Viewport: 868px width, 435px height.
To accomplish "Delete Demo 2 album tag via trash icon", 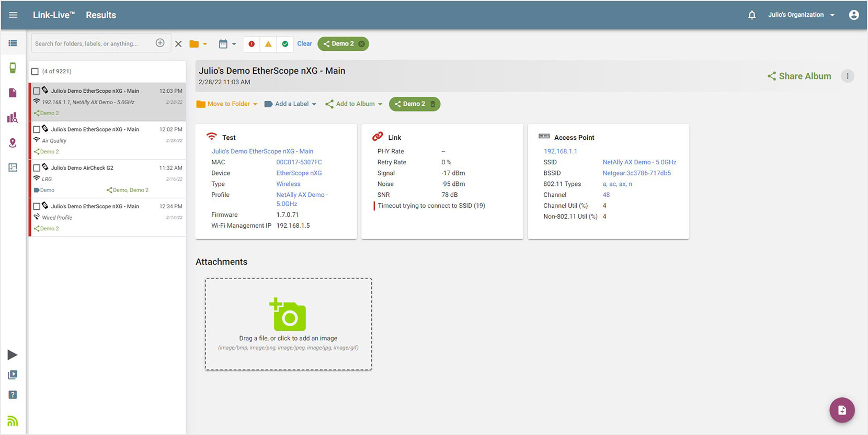I will point(432,104).
